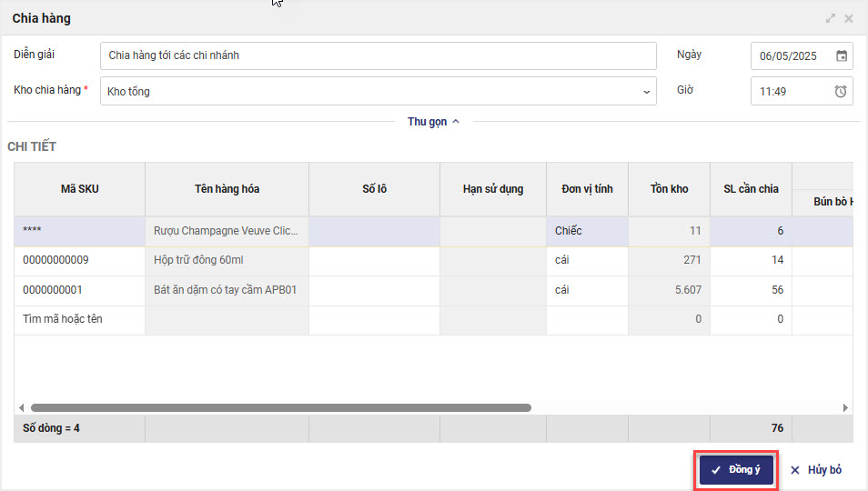
Task: Close the Chia hàng dialog
Action: [x=849, y=18]
